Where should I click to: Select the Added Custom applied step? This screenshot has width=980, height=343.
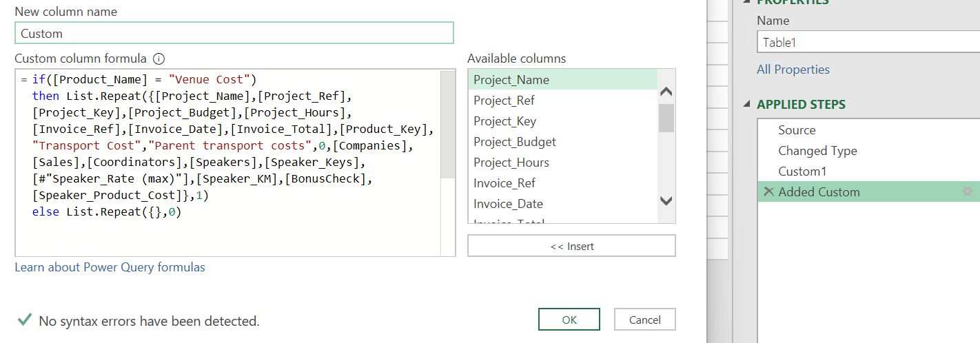(x=868, y=191)
